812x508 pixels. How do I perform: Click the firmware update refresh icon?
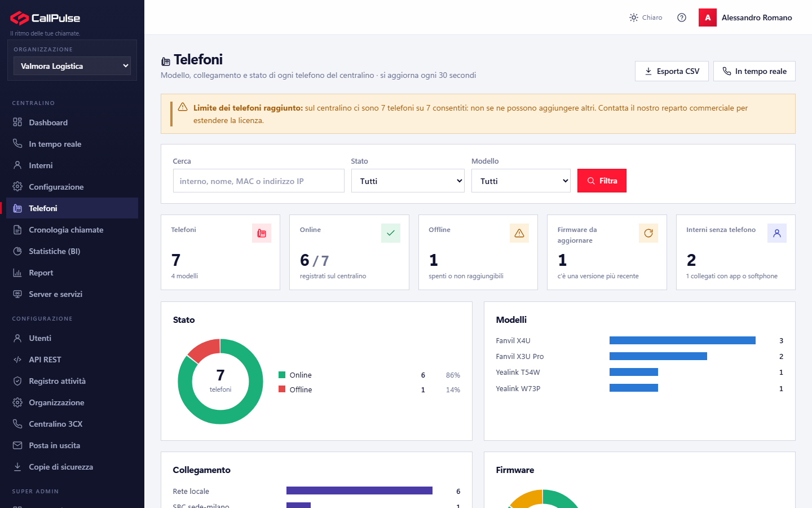tap(648, 233)
